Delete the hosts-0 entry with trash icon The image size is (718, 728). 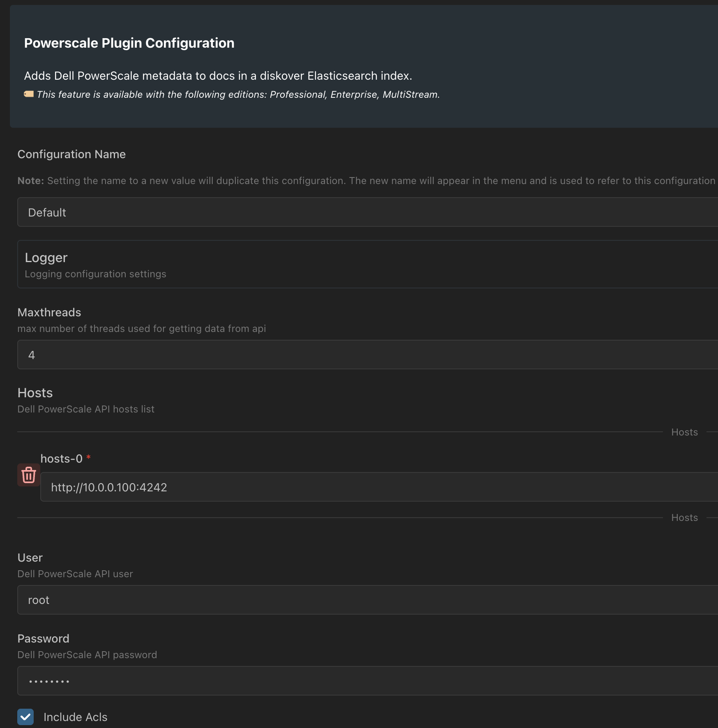coord(29,475)
